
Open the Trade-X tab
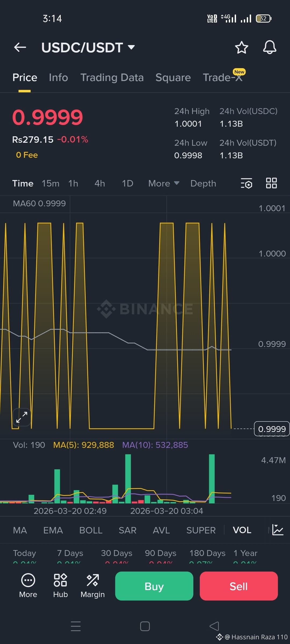(223, 78)
